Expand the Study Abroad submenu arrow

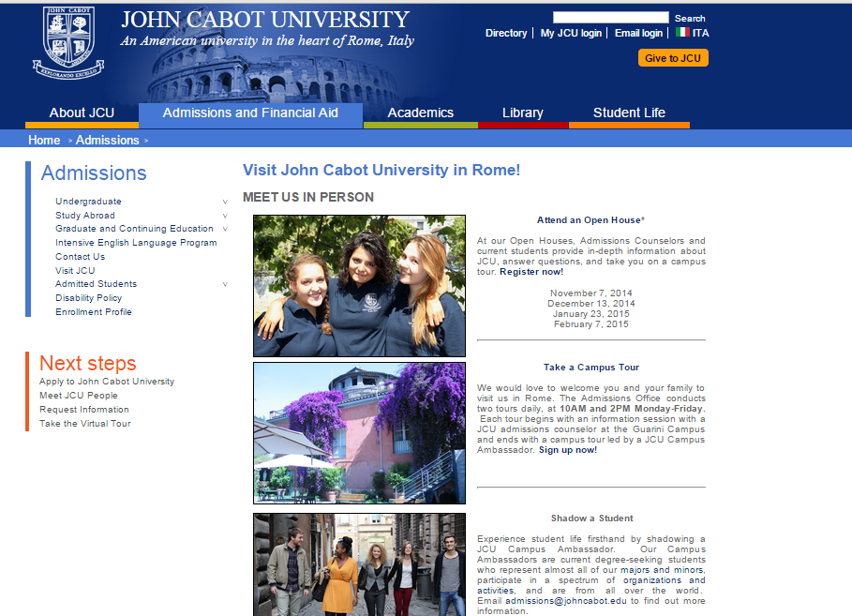225,216
